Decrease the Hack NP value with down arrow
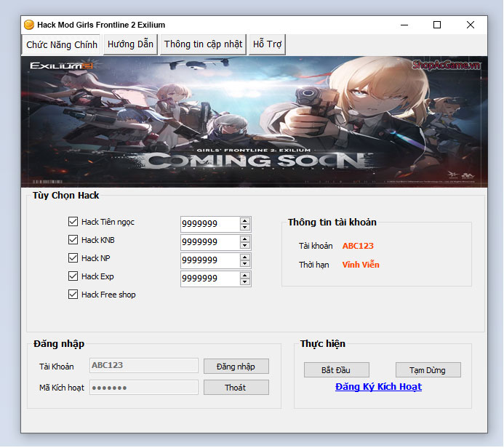Image resolution: width=504 pixels, height=448 pixels. [x=245, y=263]
